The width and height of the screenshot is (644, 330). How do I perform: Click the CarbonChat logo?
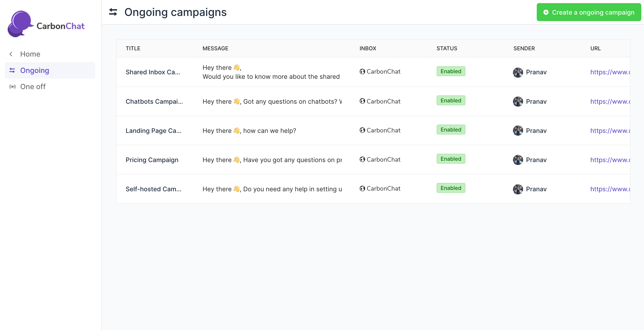[46, 24]
